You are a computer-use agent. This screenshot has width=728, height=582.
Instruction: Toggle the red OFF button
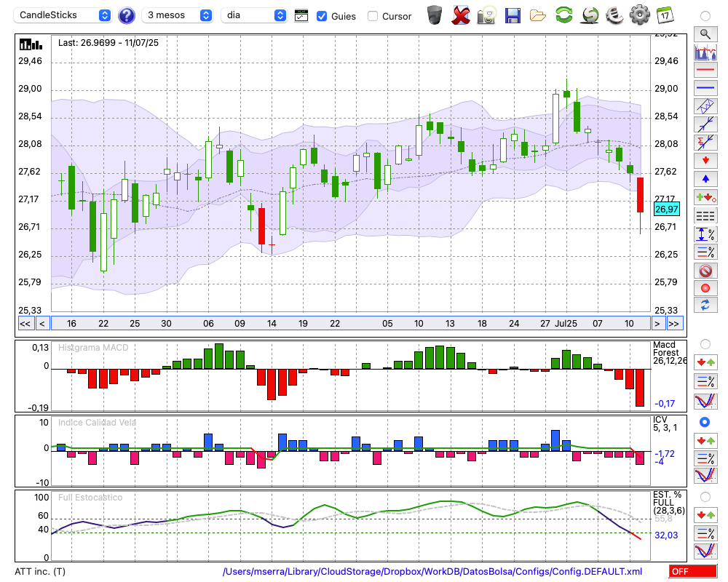click(x=693, y=571)
